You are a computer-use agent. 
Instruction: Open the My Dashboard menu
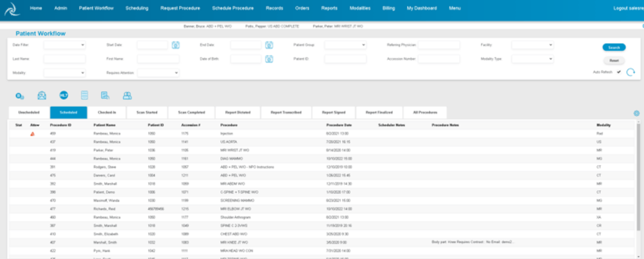(x=422, y=8)
